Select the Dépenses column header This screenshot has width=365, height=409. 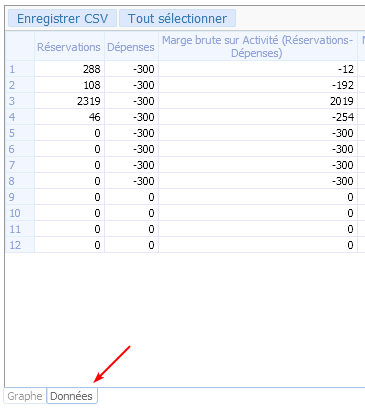click(x=131, y=47)
